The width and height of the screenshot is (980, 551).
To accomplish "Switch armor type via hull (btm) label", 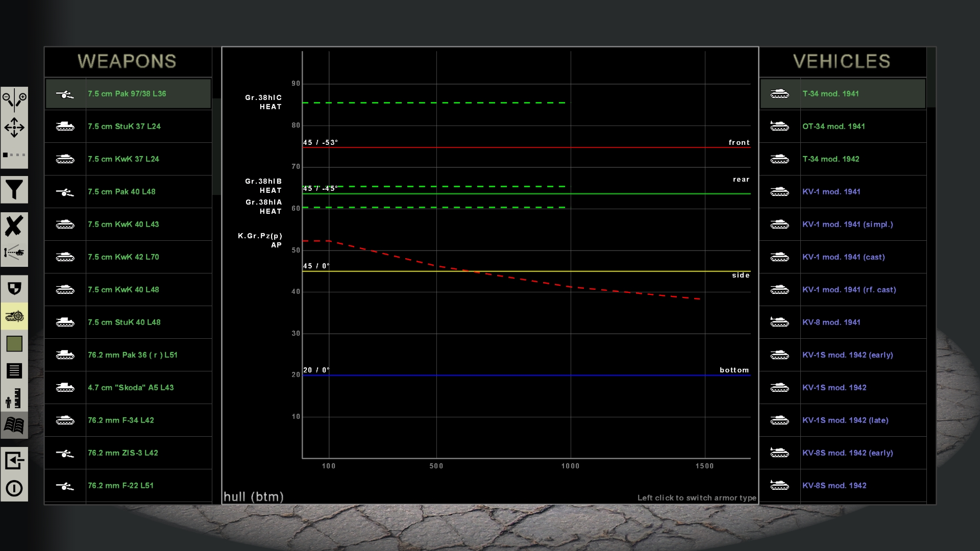I will tap(253, 496).
